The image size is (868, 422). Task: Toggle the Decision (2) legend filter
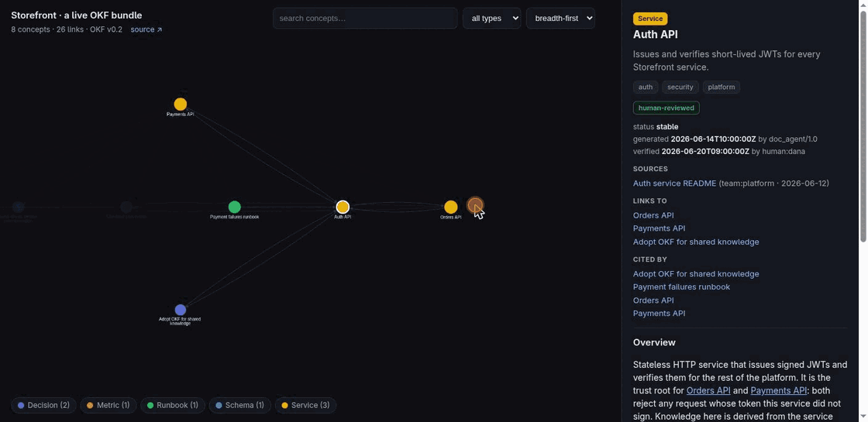43,406
